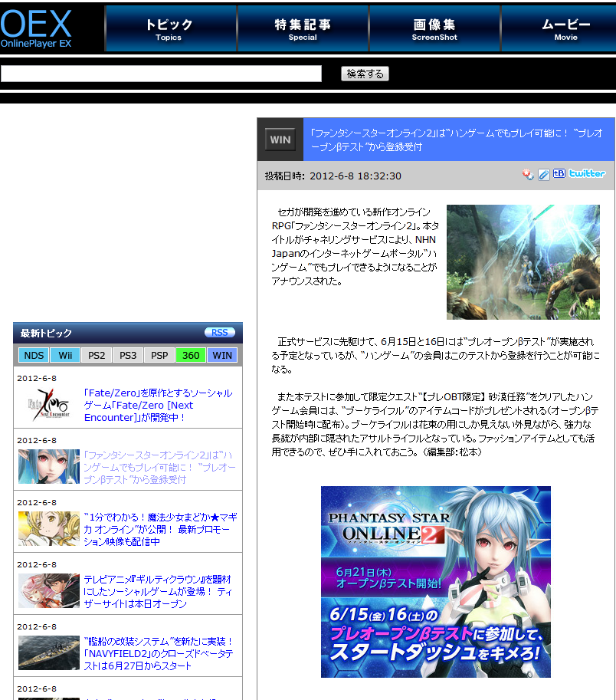This screenshot has width=616, height=700.
Task: Select the PS3 platform tab
Action: coord(128,355)
